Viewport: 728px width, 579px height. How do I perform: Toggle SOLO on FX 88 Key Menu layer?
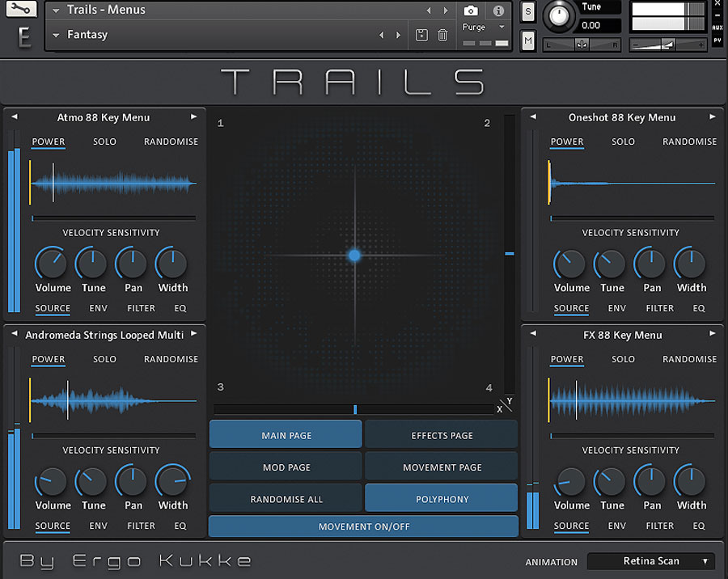[623, 359]
